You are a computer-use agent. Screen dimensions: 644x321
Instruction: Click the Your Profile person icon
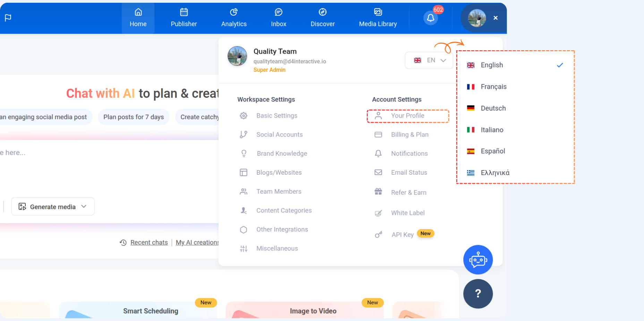(378, 116)
